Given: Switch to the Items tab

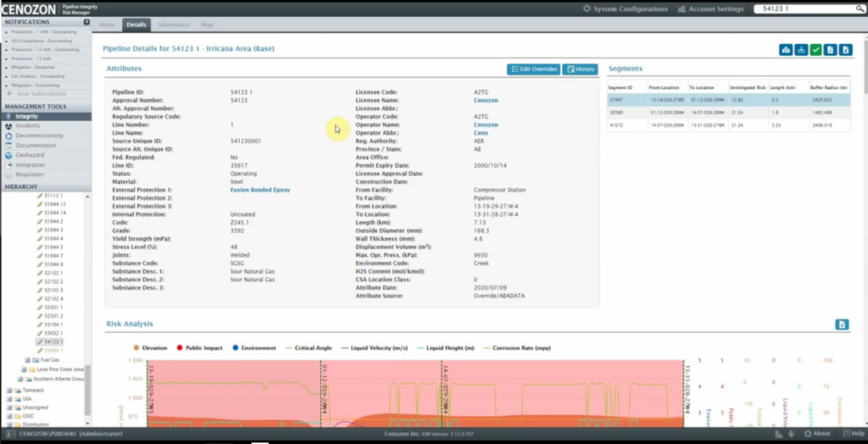Looking at the screenshot, I should 107,25.
